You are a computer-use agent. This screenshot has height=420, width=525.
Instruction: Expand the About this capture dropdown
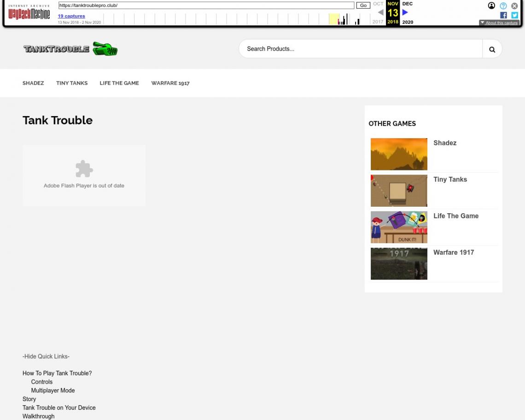point(499,23)
